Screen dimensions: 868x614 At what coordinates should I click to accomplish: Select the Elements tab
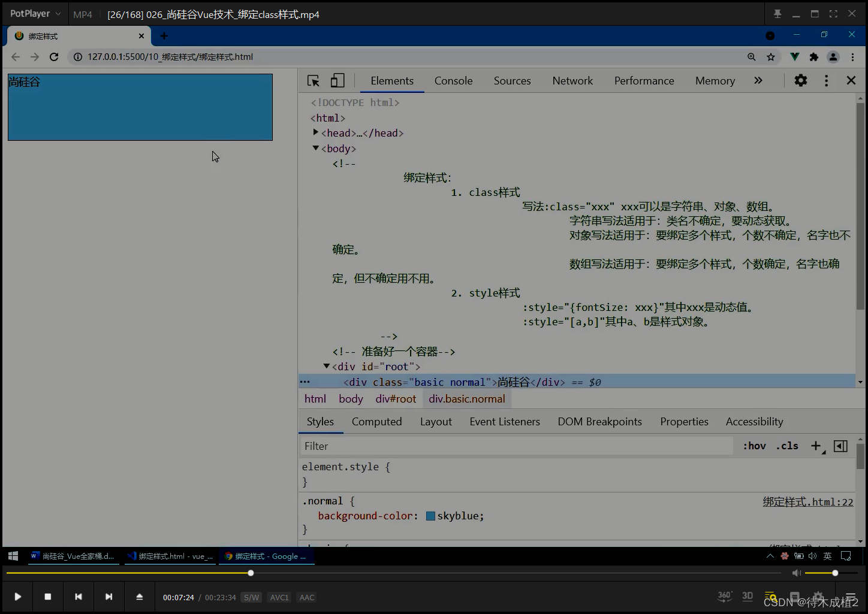[392, 81]
